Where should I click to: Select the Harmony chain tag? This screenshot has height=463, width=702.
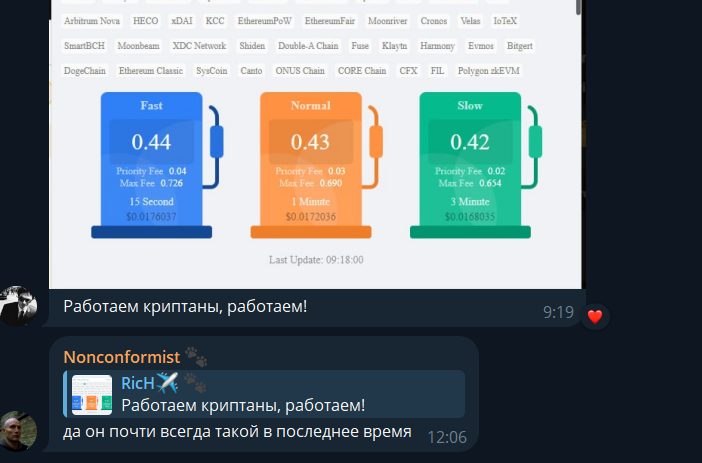point(437,46)
